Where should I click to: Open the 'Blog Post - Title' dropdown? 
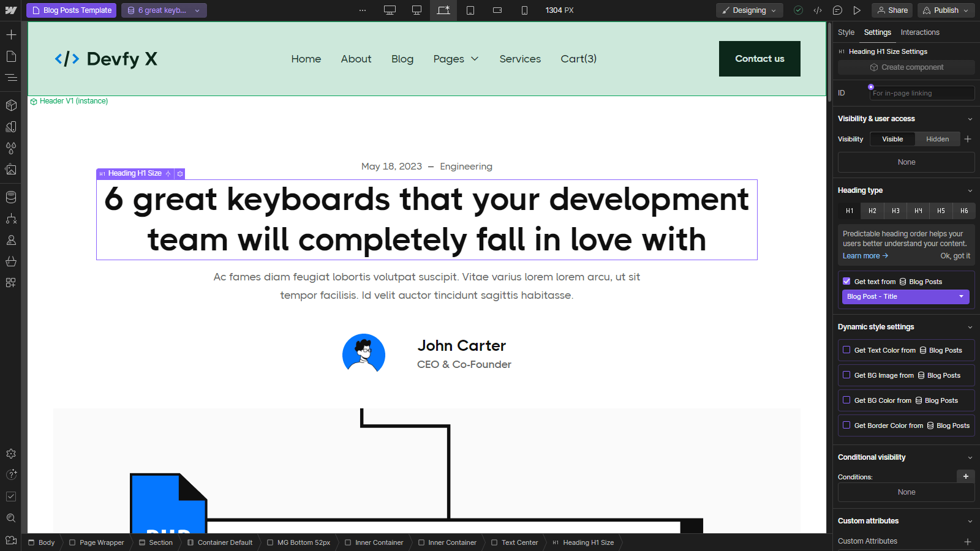[x=905, y=296]
